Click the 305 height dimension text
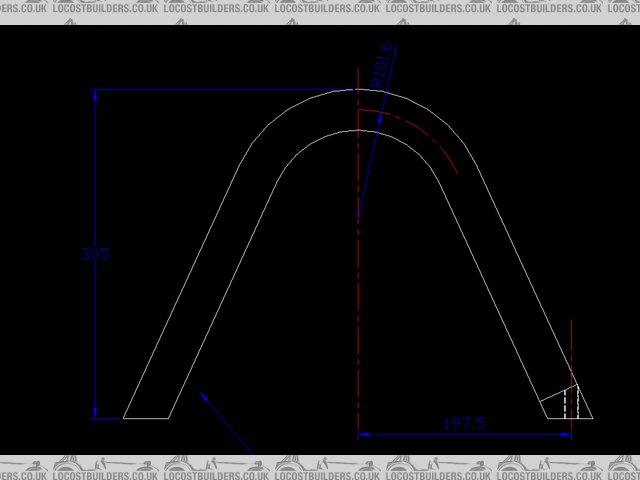 tap(95, 254)
